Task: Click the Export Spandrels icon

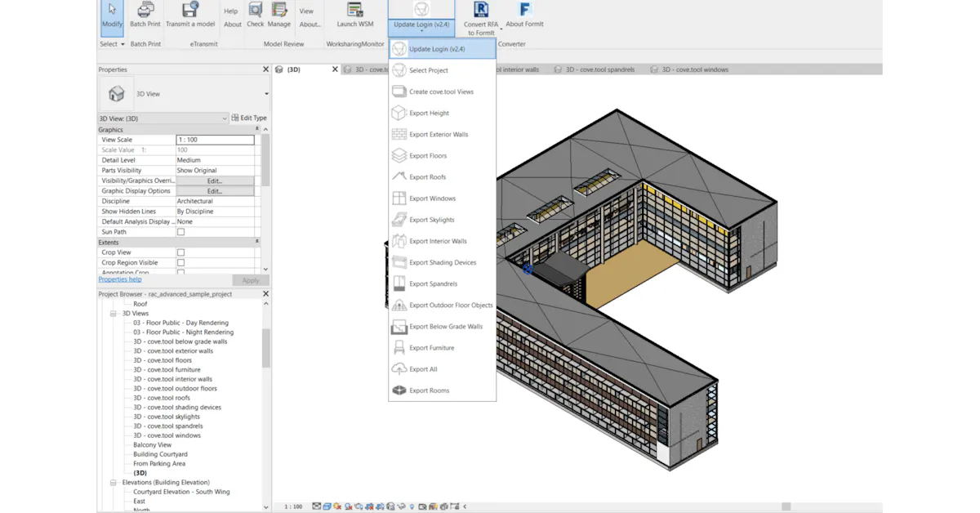Action: click(x=399, y=283)
